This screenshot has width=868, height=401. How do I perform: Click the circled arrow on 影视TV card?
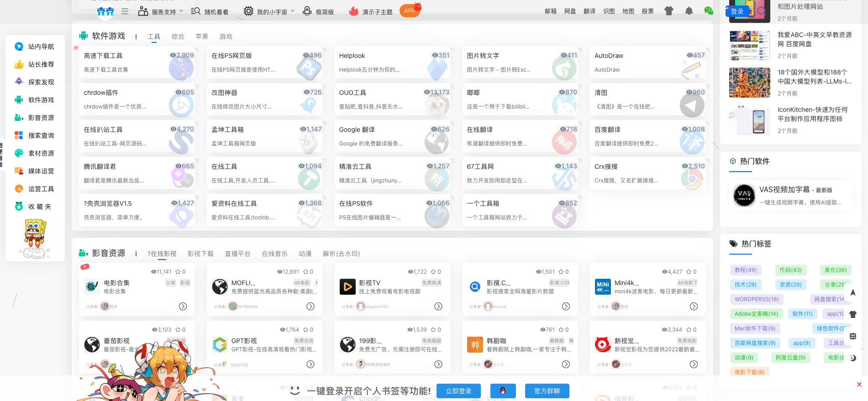[x=438, y=307]
